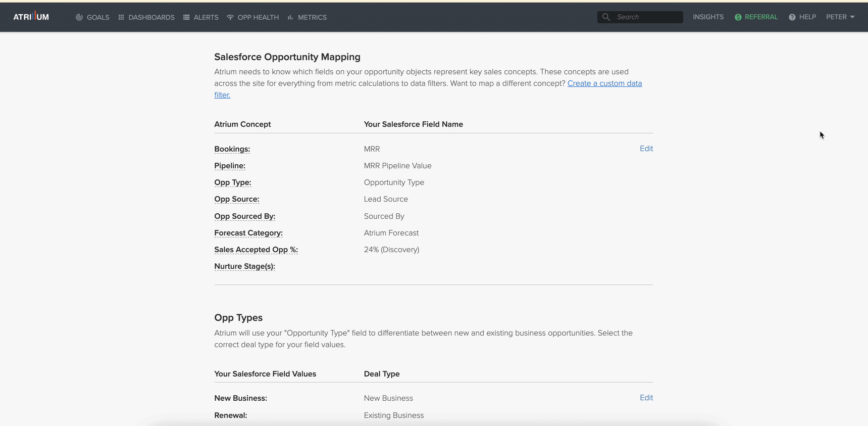Click the Bookings concept label
This screenshot has height=426, width=868.
(x=232, y=149)
